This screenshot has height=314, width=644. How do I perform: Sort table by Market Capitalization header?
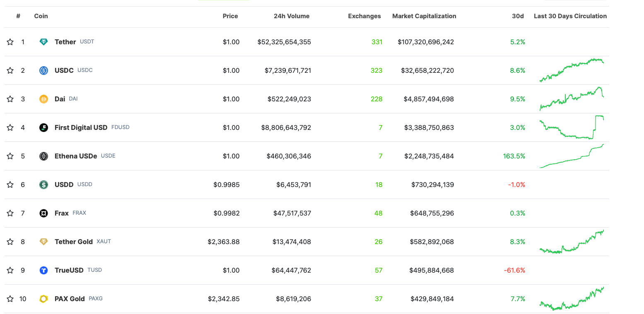(x=424, y=16)
